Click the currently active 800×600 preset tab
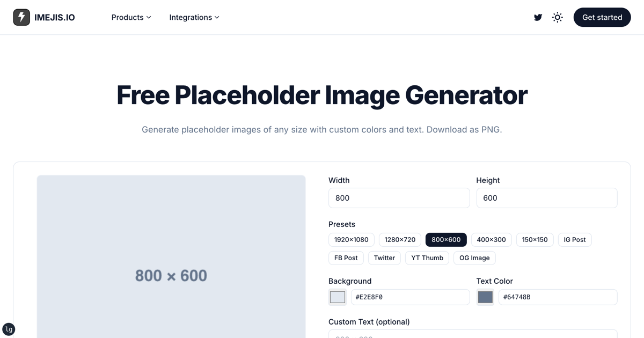The width and height of the screenshot is (644, 338). tap(446, 239)
